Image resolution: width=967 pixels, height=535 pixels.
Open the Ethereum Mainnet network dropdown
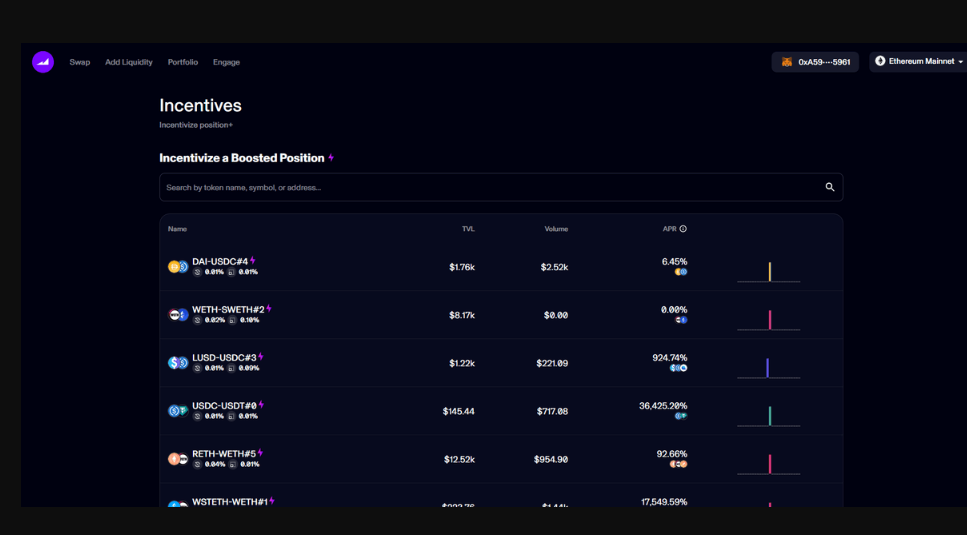point(919,62)
